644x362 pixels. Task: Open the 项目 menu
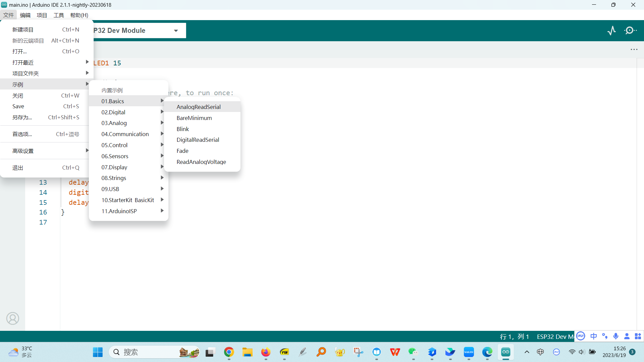[x=42, y=15]
